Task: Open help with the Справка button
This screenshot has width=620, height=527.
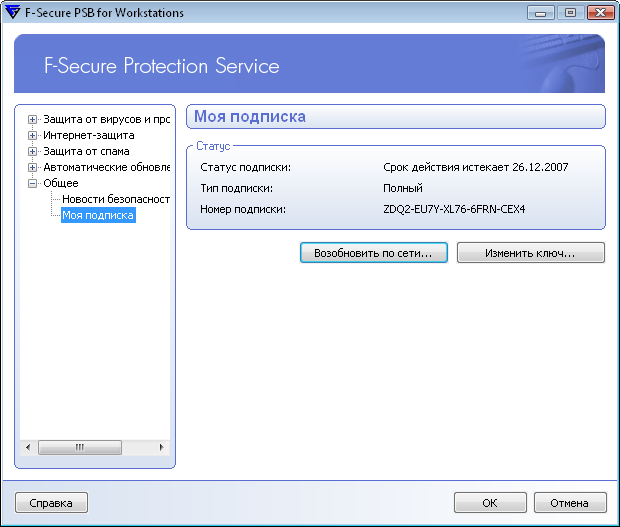Action: pos(51,503)
